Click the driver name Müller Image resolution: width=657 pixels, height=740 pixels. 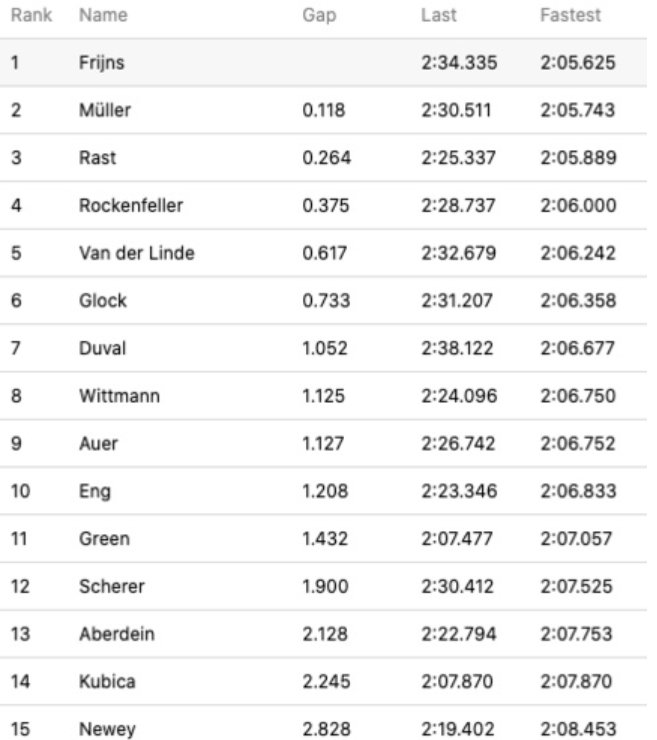pos(105,110)
